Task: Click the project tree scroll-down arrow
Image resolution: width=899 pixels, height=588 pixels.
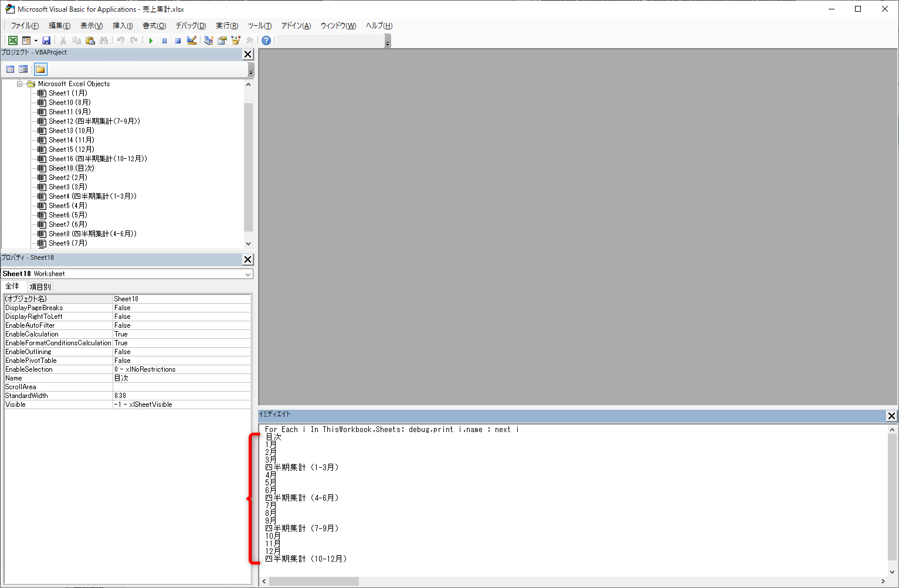Action: point(249,243)
